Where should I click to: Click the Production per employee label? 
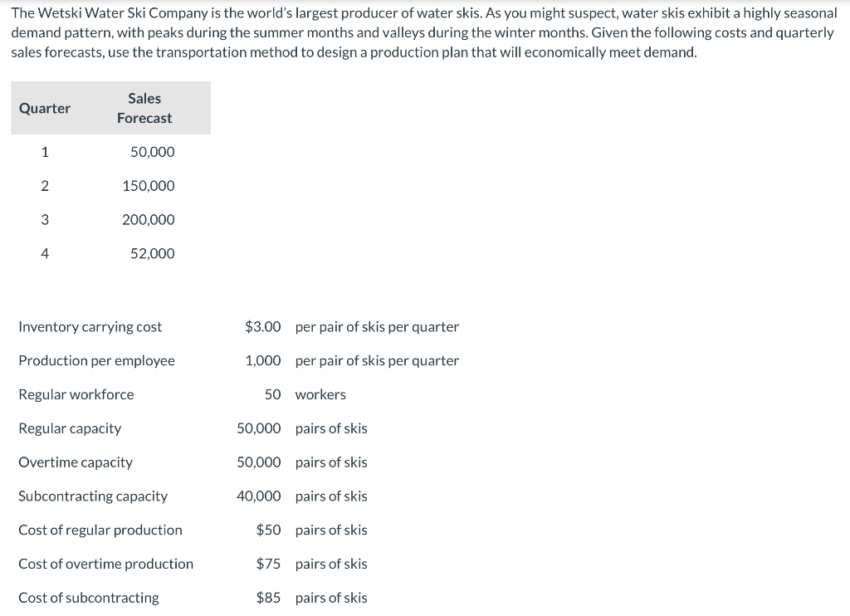[96, 361]
